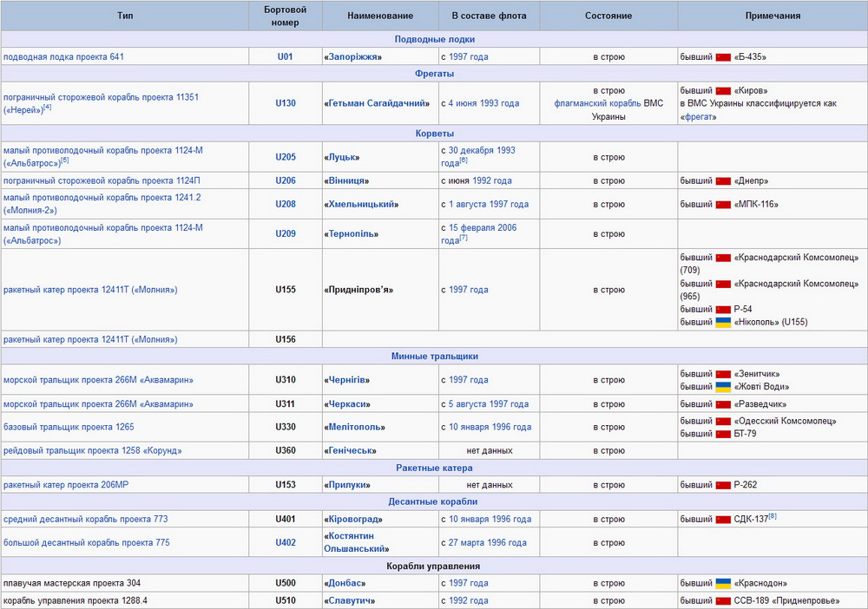868x609 pixels.
Task: Click the Soviet flag beside «Разведчик»
Action: 723,404
